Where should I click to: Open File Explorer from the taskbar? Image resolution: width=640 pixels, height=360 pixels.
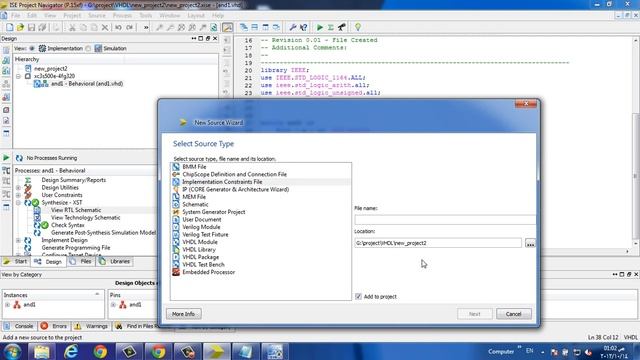click(x=41, y=351)
